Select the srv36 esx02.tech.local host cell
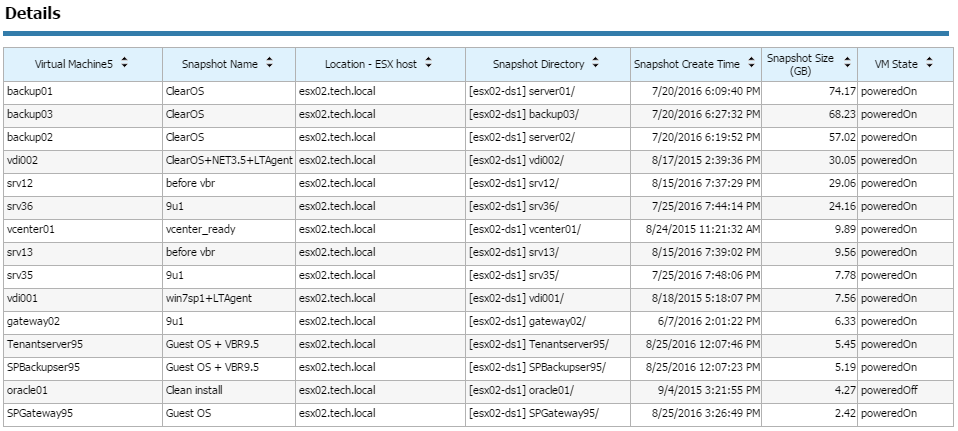Image resolution: width=958 pixels, height=431 pixels. tap(381, 206)
